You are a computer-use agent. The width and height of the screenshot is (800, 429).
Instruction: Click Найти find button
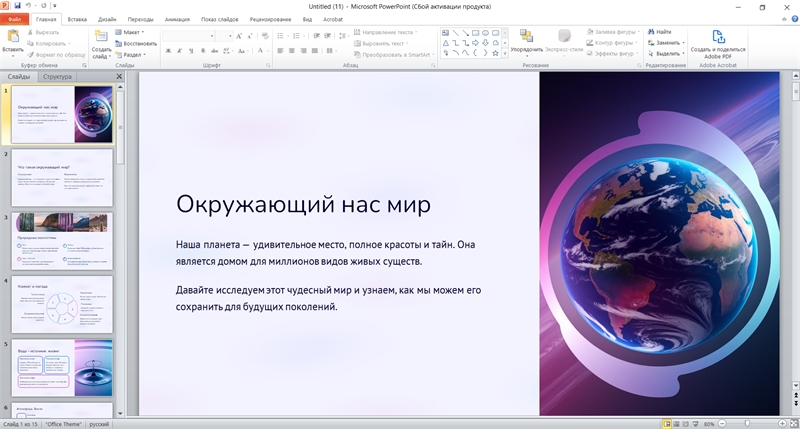coord(660,32)
